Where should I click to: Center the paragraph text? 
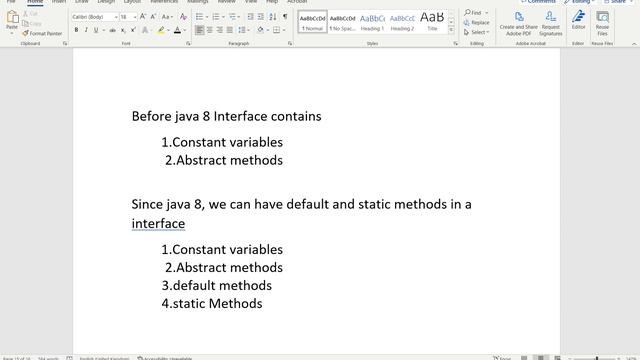pos(209,30)
